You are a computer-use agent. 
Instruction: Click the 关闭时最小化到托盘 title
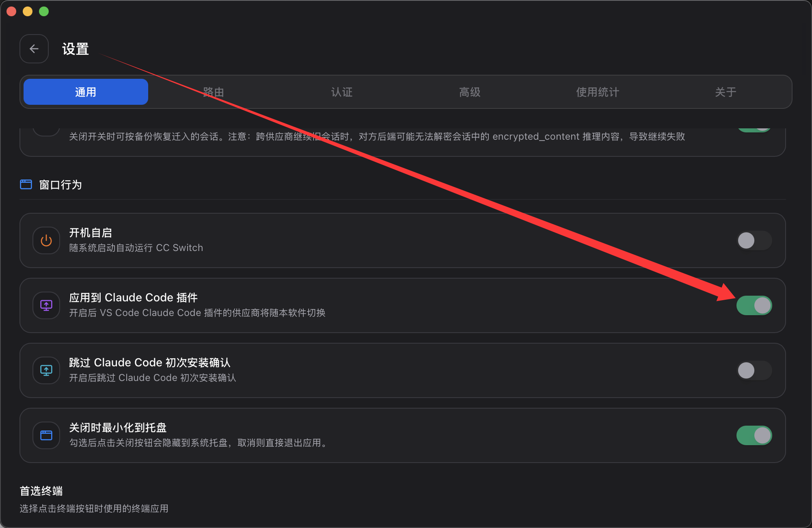118,428
